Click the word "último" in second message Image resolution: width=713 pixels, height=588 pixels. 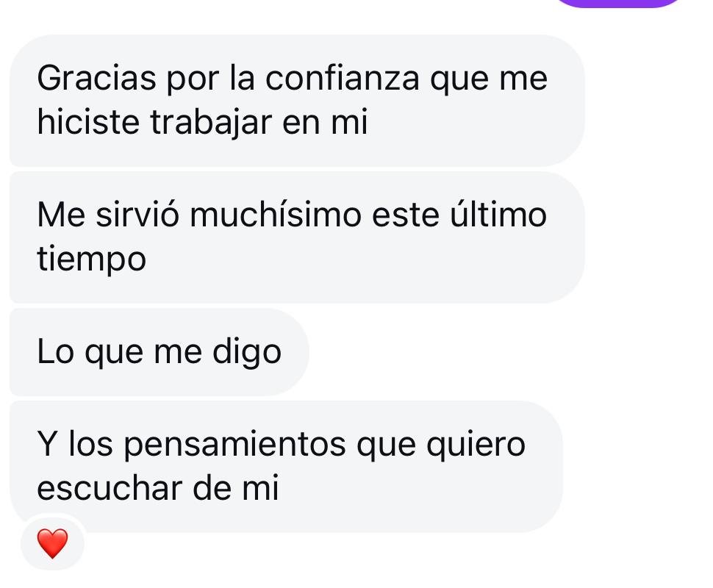click(498, 215)
